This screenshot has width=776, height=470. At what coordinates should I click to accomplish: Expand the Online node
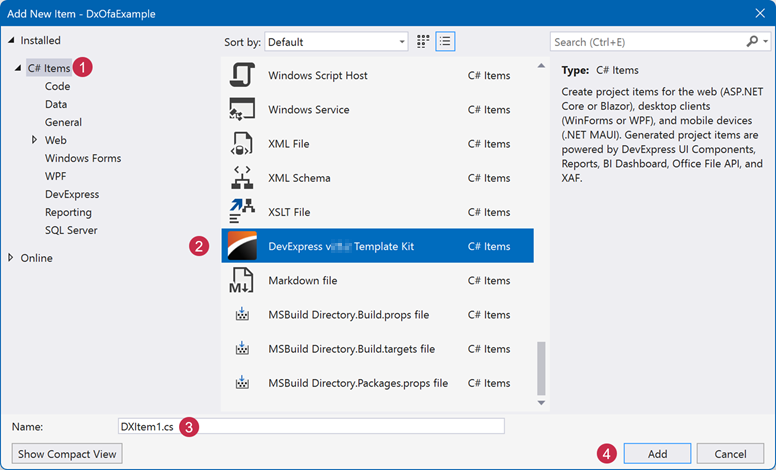pyautogui.click(x=10, y=258)
